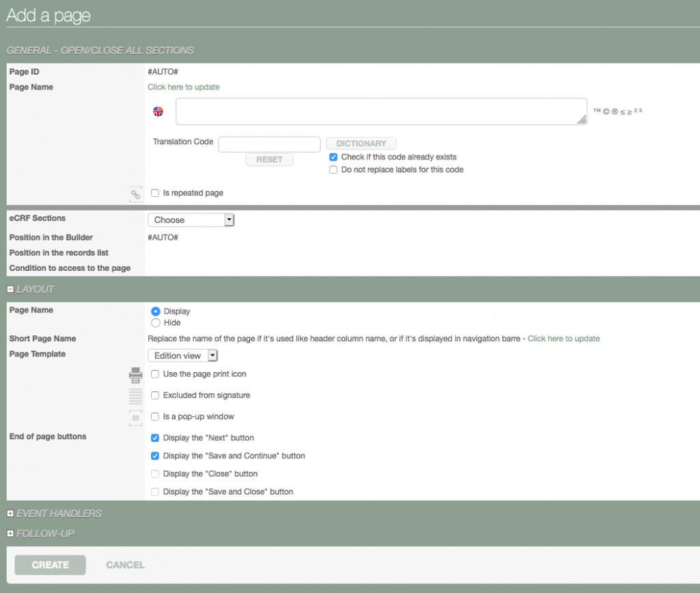The image size is (700, 593).
Task: Insert the registered ® symbol
Action: tap(614, 111)
